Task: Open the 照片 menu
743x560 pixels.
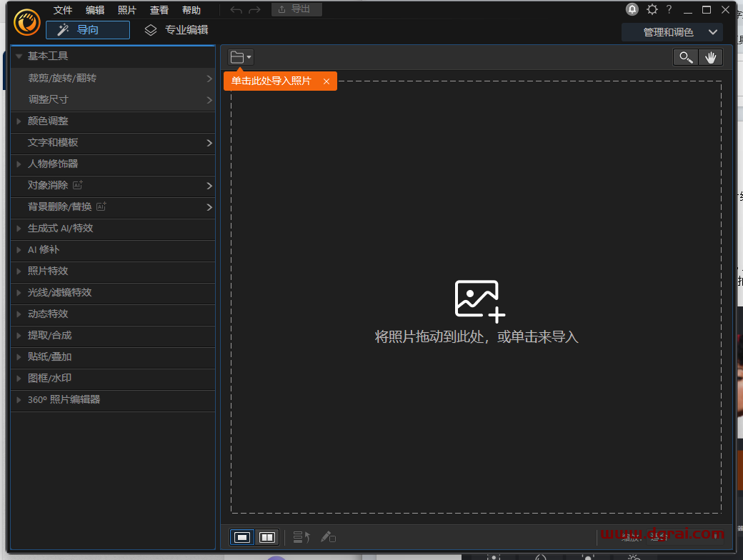Action: [126, 10]
